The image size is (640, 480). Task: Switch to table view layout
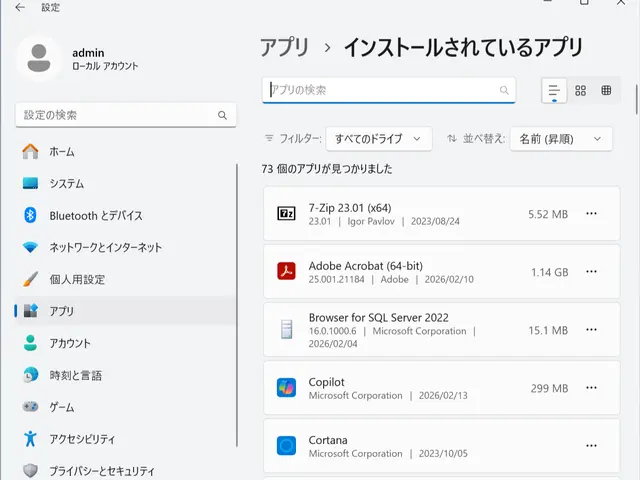[x=606, y=90]
